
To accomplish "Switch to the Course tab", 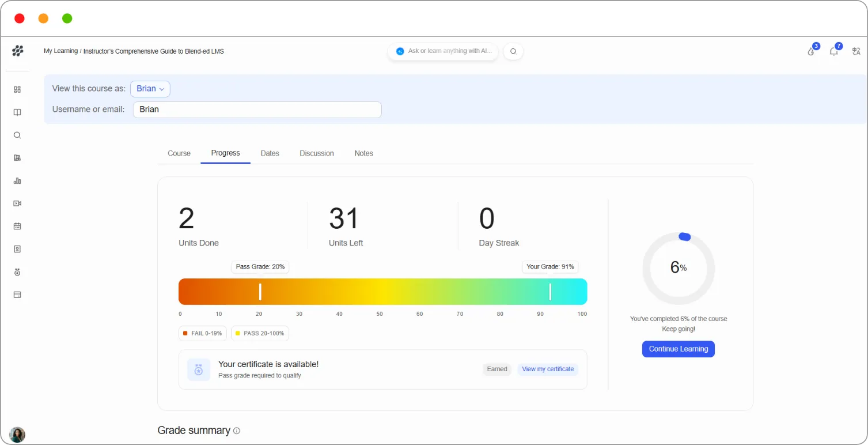I will (x=179, y=153).
